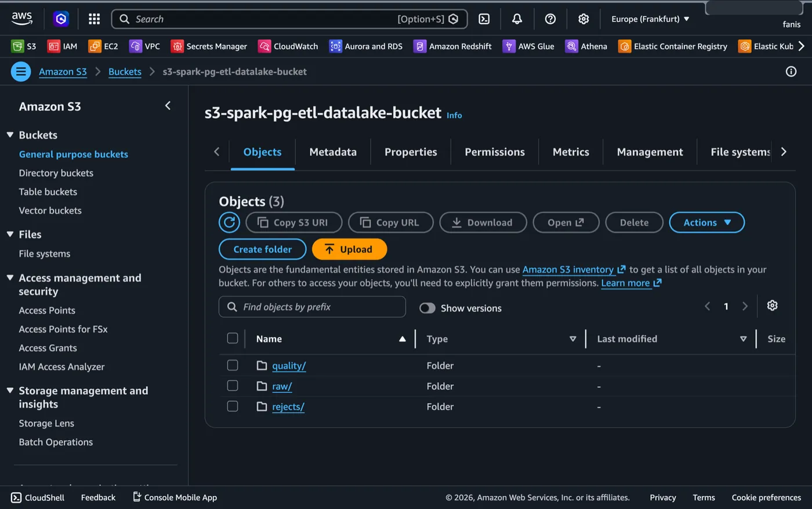Open the Amazon Q icon beside the AWS logo
The width and height of the screenshot is (812, 509).
tap(61, 19)
